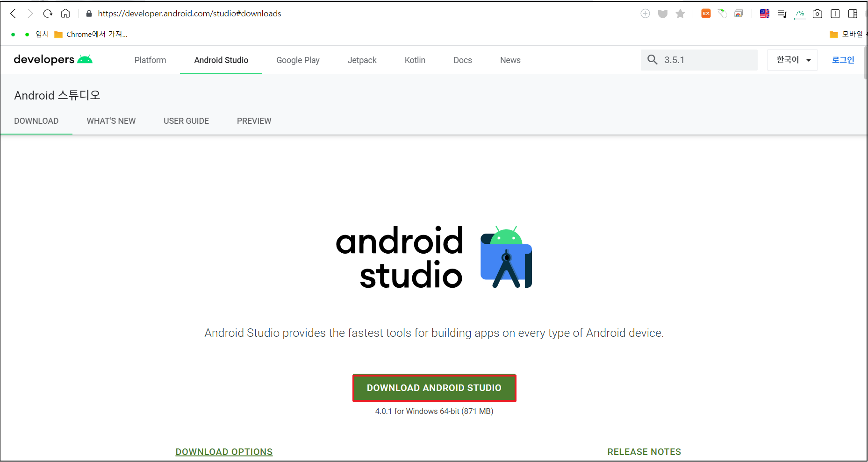Click the mouse gesture extension icon
Viewport: 868px width, 462px height.
coord(723,14)
